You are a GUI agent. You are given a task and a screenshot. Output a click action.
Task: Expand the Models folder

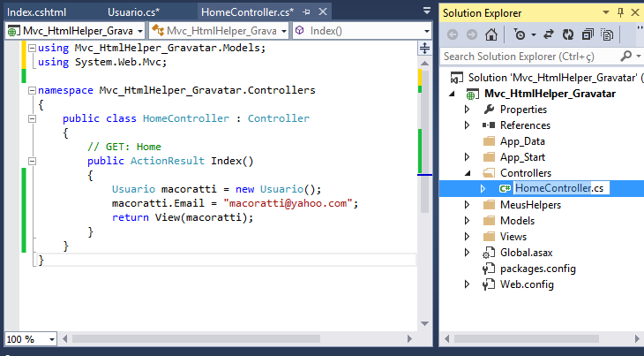pyautogui.click(x=468, y=221)
